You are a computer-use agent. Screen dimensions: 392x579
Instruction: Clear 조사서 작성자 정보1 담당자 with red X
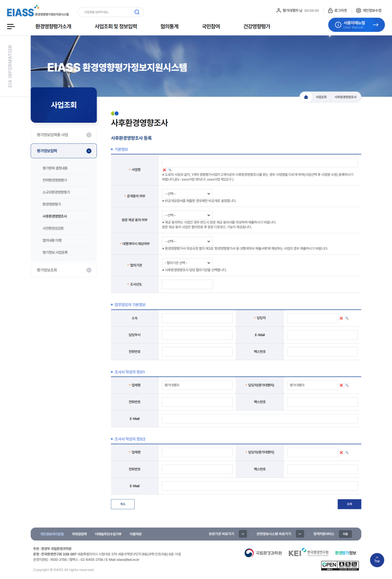[x=341, y=386]
